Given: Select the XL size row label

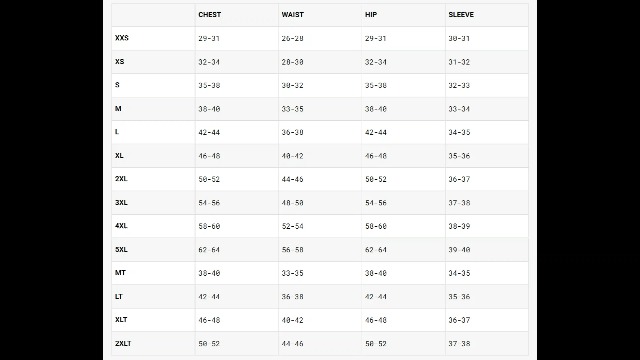Looking at the screenshot, I should click(119, 156).
